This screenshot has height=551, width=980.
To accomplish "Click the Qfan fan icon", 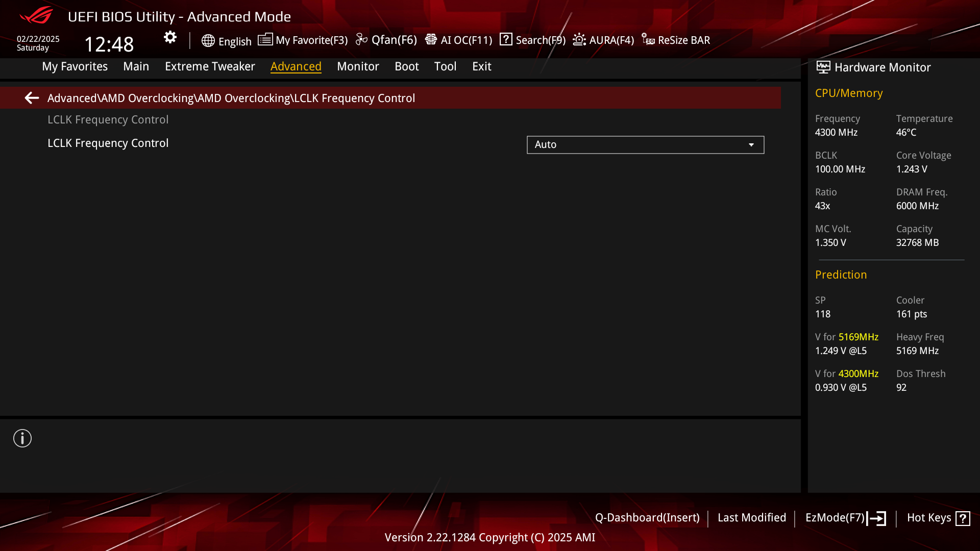I will click(x=361, y=39).
